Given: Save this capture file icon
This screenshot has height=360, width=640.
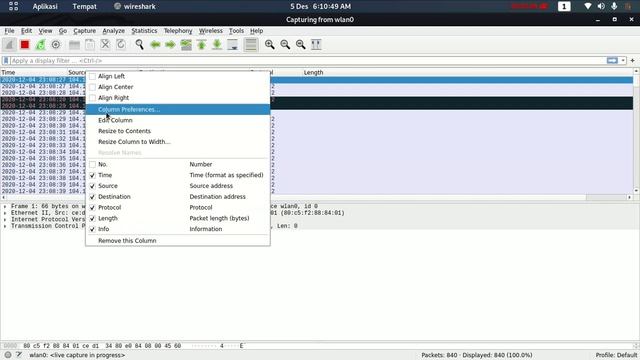Looking at the screenshot, I should coord(90,44).
